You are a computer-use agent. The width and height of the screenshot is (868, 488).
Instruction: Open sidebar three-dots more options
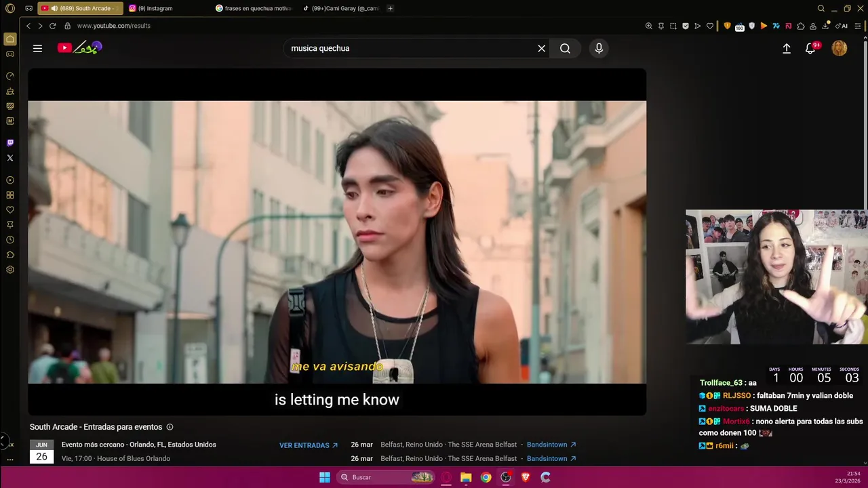point(9,460)
